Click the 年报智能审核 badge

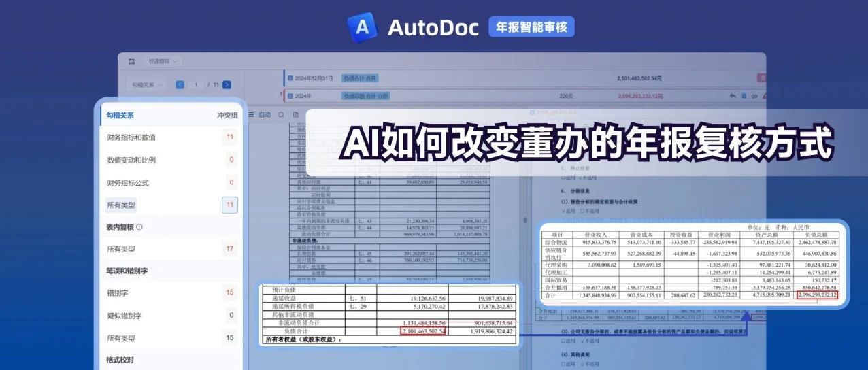coord(532,27)
